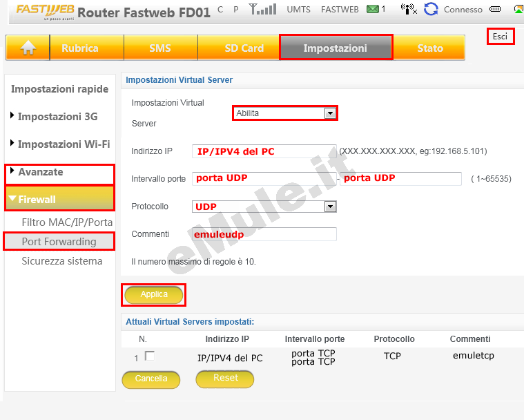Screen dimensions: 524x420
Task: Click the 'porta TCP' range cell in rule 1
Action: (x=313, y=357)
